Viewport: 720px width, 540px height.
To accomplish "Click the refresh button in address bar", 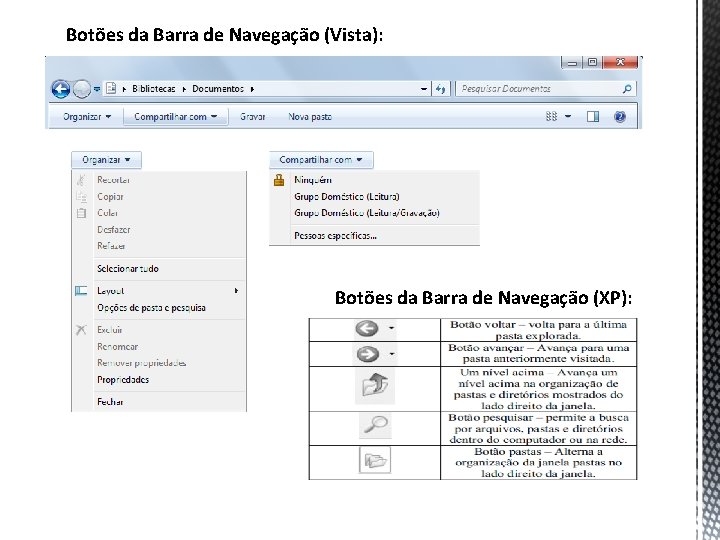I will coord(440,89).
